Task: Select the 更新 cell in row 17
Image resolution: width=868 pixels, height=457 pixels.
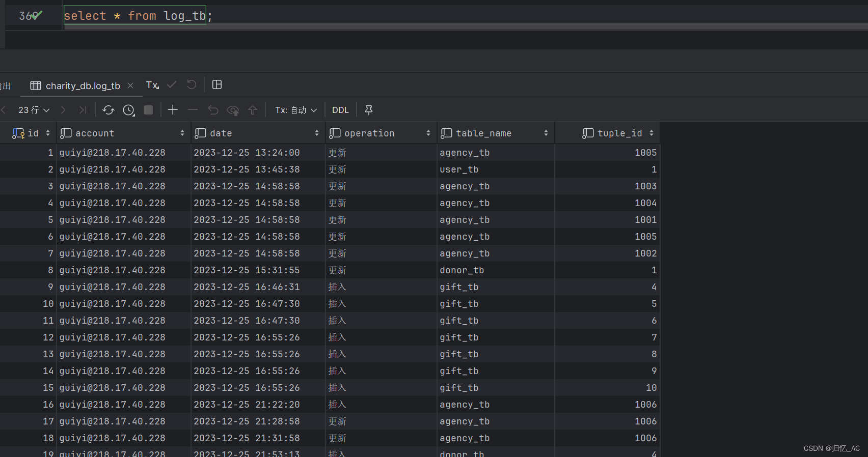Action: point(381,421)
